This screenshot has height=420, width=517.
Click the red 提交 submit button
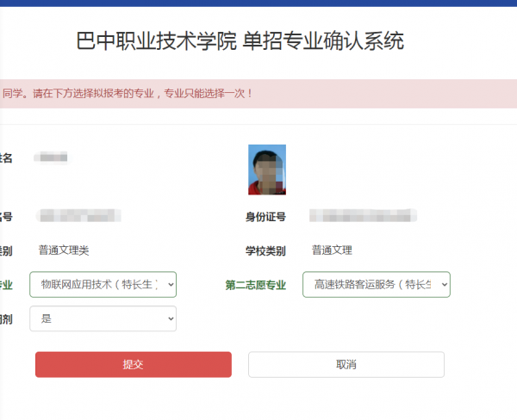coord(133,364)
